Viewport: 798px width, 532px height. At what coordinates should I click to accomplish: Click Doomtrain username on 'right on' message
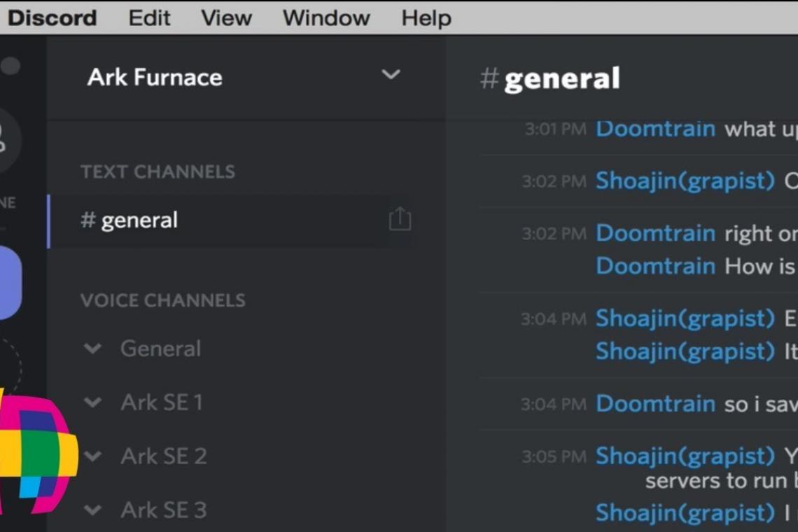click(x=655, y=233)
